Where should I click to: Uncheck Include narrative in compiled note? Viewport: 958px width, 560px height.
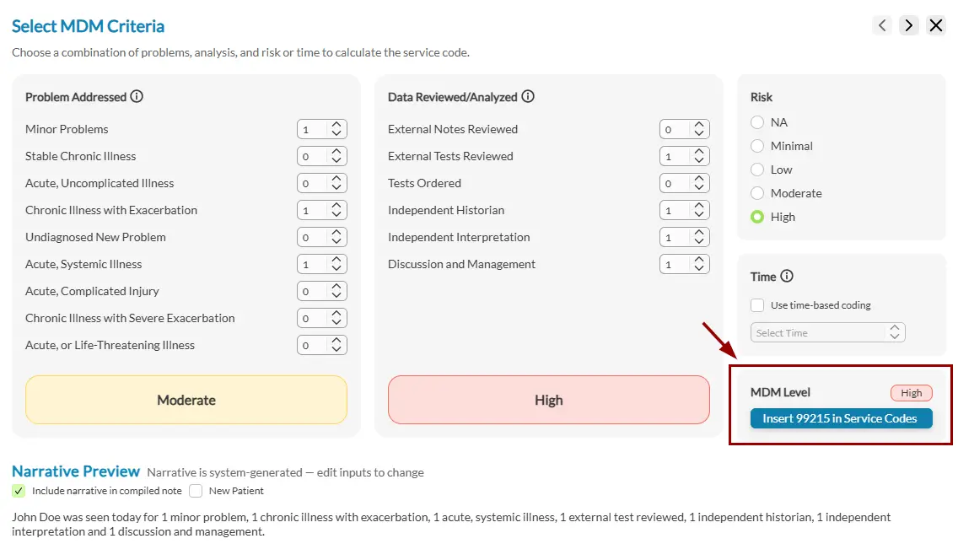click(x=19, y=491)
